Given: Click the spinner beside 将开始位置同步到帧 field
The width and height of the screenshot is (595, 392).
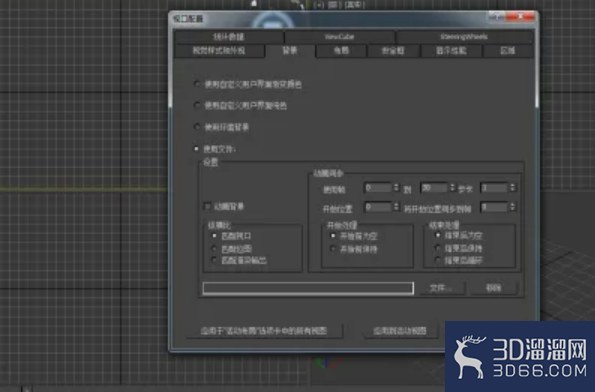Looking at the screenshot, I should click(513, 207).
